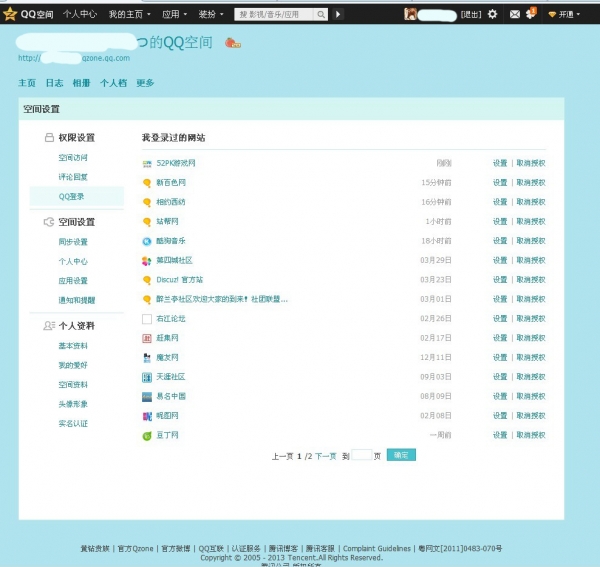This screenshot has height=567, width=600.
Task: Click the 易名中国 icon
Action: pyautogui.click(x=147, y=397)
